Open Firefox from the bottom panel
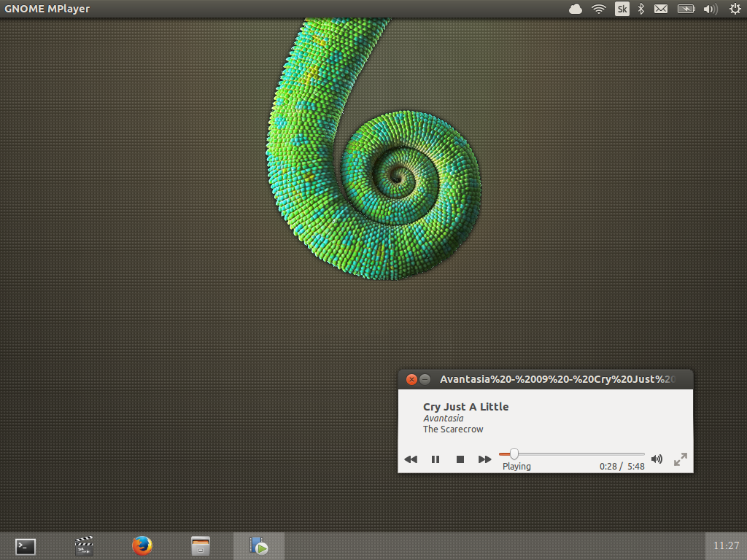This screenshot has height=560, width=747. (x=142, y=546)
